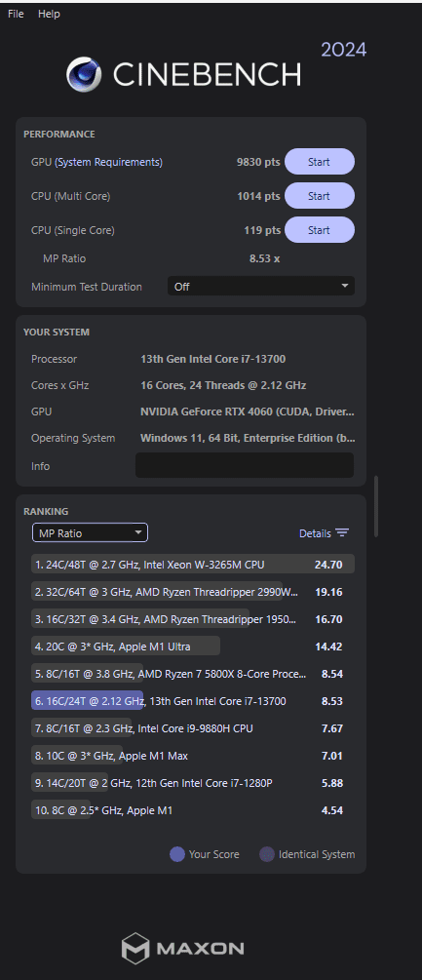Viewport: 422px width, 980px height.
Task: Click the NVIDIA GeForce RTX 4060 value
Action: click(248, 412)
